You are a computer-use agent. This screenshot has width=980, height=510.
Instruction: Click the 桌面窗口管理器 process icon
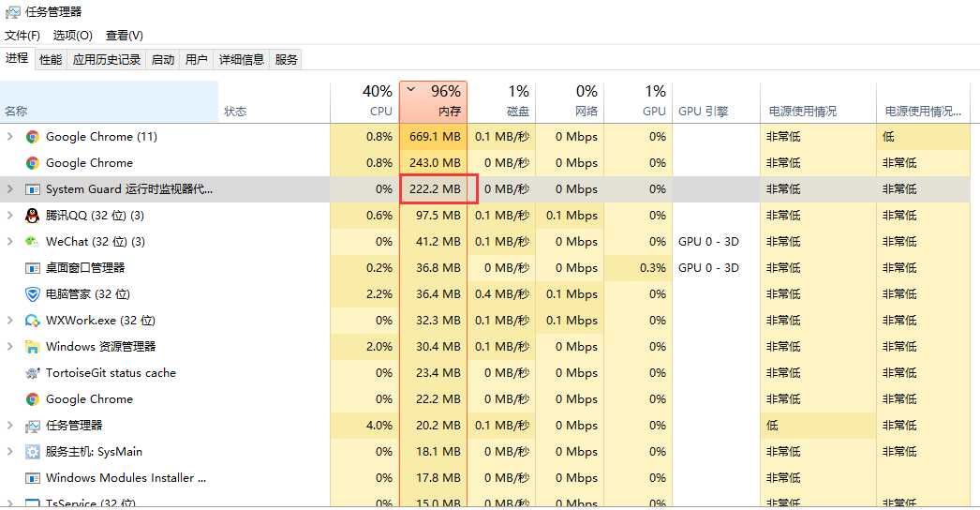pyautogui.click(x=33, y=268)
